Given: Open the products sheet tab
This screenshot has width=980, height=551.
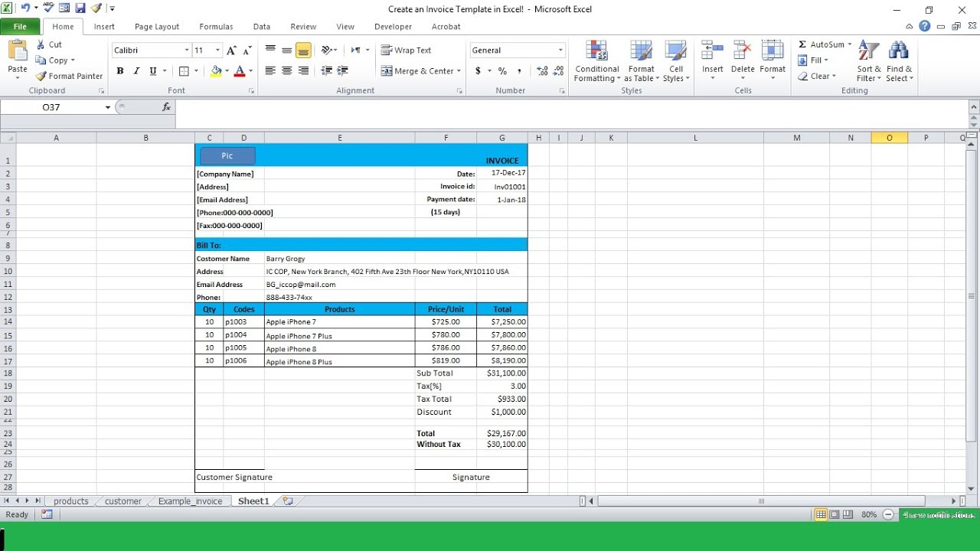Looking at the screenshot, I should pos(71,501).
